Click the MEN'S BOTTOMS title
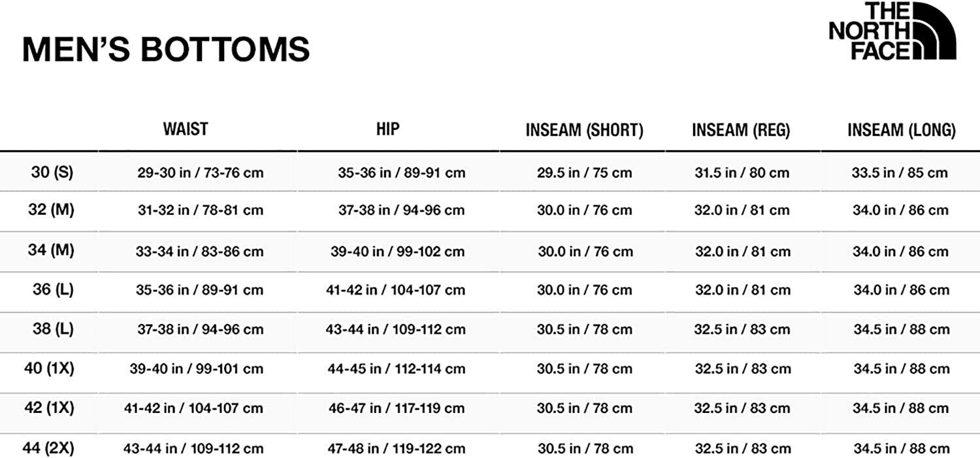The width and height of the screenshot is (980, 458). (166, 50)
